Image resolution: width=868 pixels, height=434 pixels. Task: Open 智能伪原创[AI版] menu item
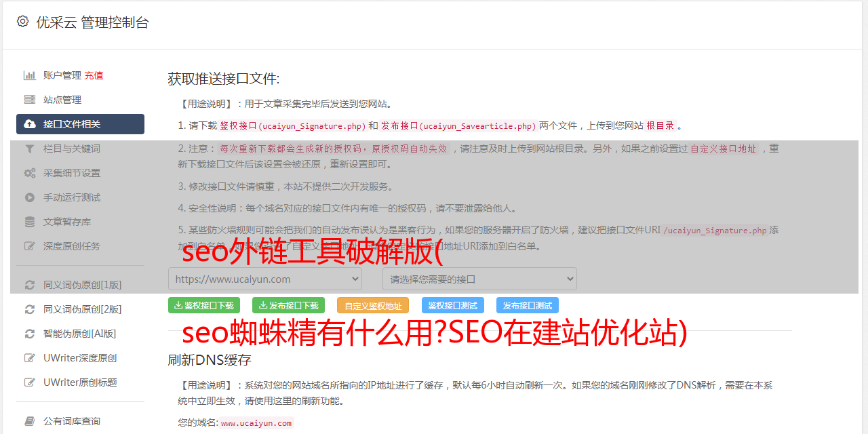pos(80,334)
